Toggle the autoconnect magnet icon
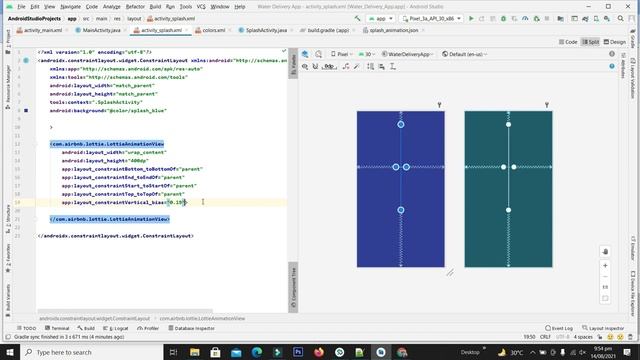 click(x=315, y=66)
